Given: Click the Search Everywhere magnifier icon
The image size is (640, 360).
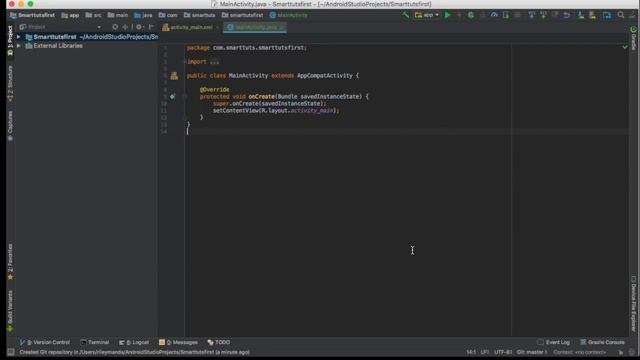Looking at the screenshot, I should [x=621, y=15].
